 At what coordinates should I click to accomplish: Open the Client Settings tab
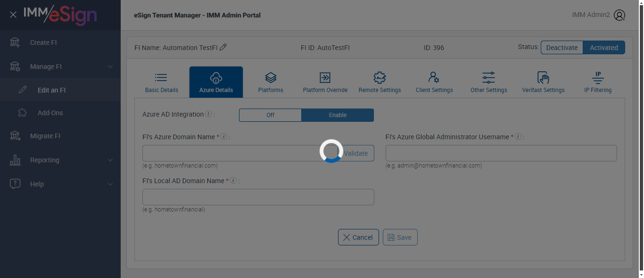pos(434,82)
